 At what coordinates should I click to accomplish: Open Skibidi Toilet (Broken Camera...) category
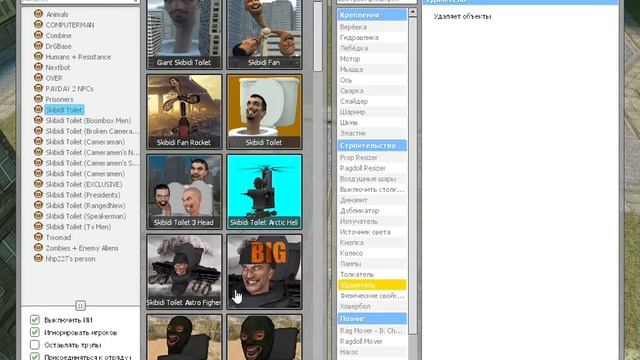(x=92, y=131)
